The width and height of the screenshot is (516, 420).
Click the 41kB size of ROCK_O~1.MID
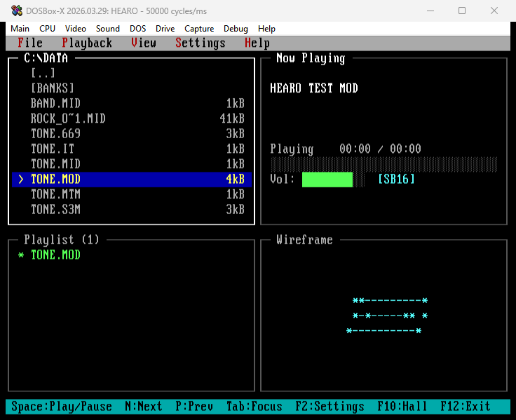pyautogui.click(x=232, y=118)
